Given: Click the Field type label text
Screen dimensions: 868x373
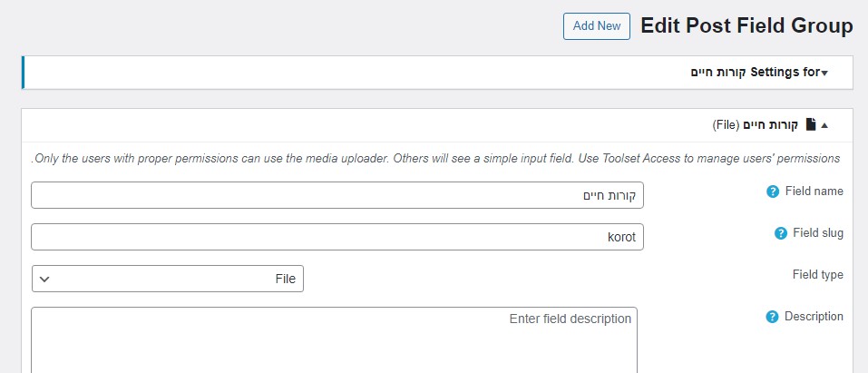Looking at the screenshot, I should click(817, 275).
